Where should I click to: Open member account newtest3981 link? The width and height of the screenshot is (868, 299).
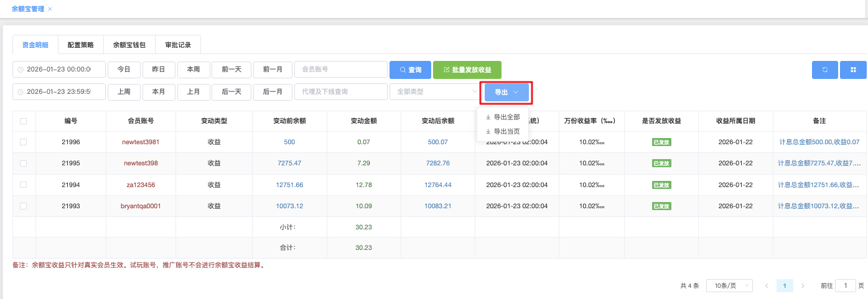click(141, 142)
